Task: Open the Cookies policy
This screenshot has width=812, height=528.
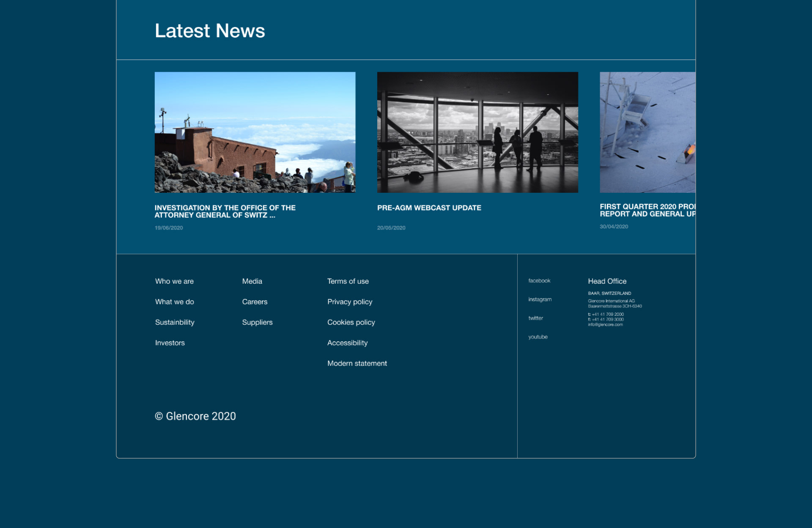Action: 351,322
